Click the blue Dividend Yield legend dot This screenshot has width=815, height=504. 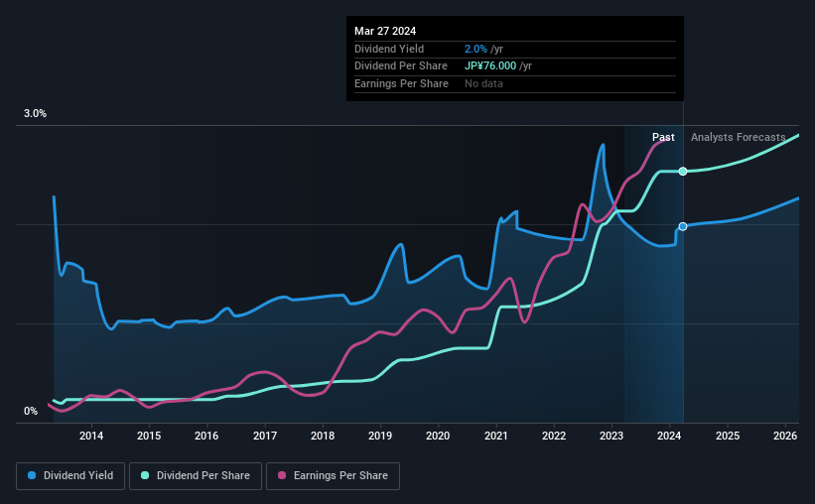point(32,475)
